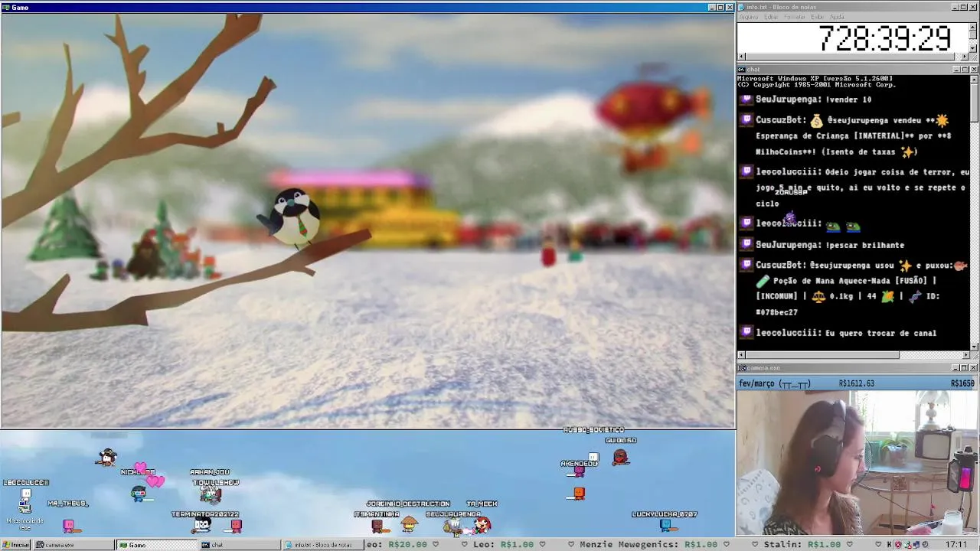Viewport: 980px width, 551px height.
Task: Click Notepad horizontal scrollbar right arrow
Action: coord(965,57)
